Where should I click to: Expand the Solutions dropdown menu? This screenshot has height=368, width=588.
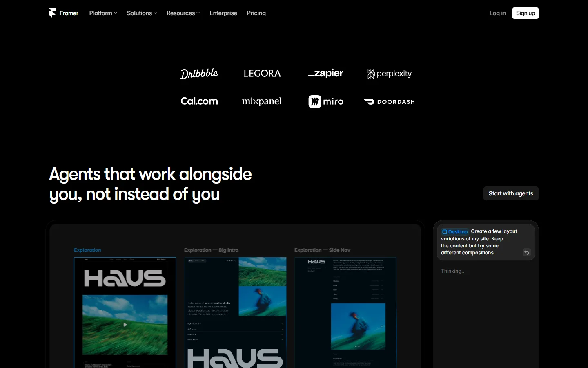142,13
